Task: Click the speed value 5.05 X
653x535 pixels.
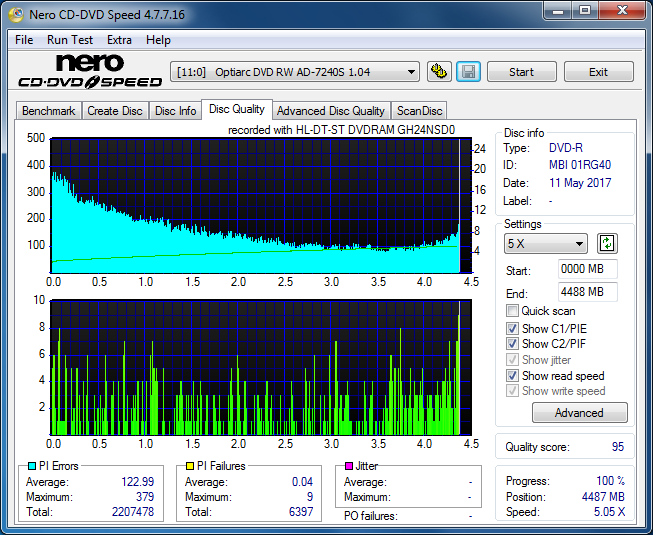Action: pyautogui.click(x=609, y=512)
